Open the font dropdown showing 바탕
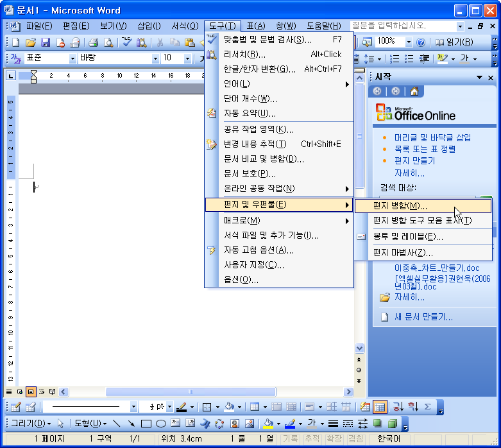501x448 pixels. point(155,58)
